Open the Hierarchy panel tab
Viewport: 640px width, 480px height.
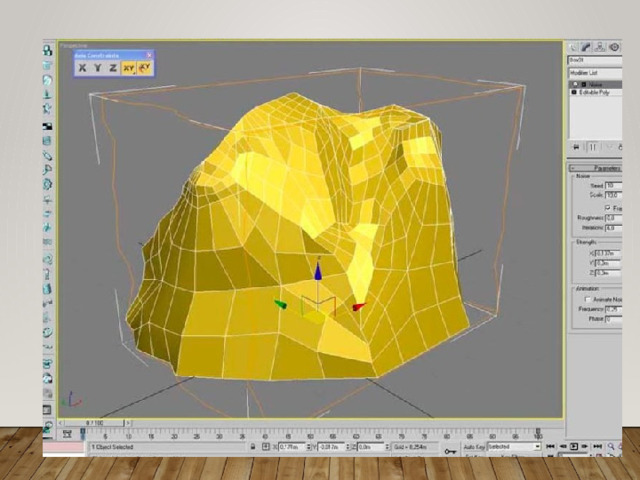(600, 47)
